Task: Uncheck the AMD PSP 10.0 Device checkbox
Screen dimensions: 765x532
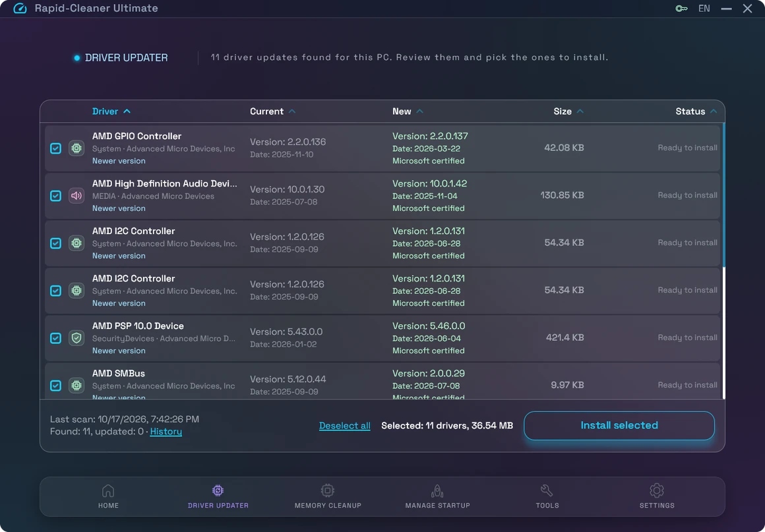Action: coord(55,338)
